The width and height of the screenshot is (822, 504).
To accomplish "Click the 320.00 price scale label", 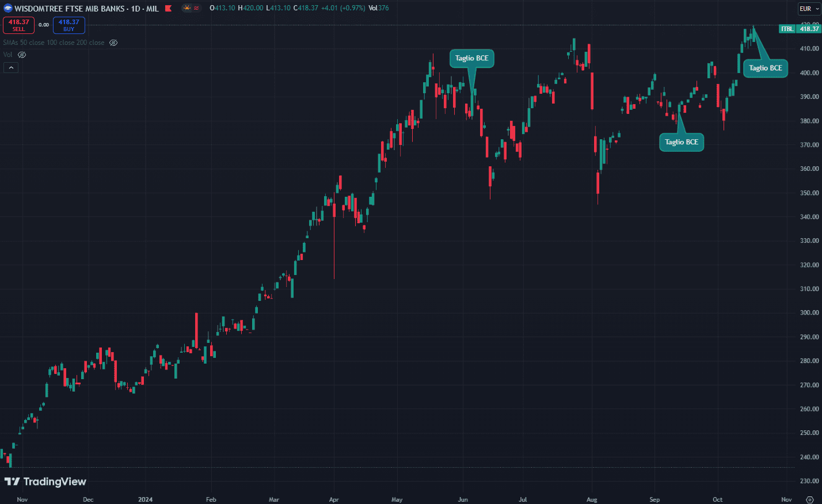I will click(809, 265).
